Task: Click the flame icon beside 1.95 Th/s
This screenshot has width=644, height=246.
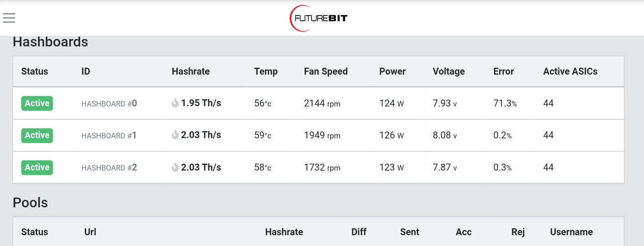Action: 175,103
